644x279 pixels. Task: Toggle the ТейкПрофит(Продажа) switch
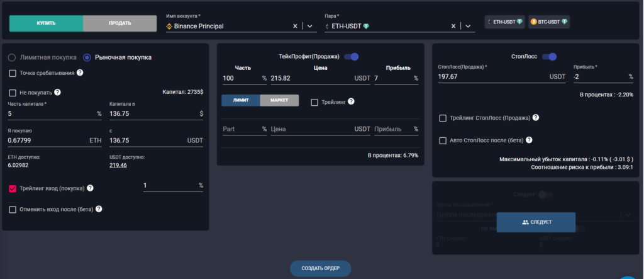[x=352, y=57]
